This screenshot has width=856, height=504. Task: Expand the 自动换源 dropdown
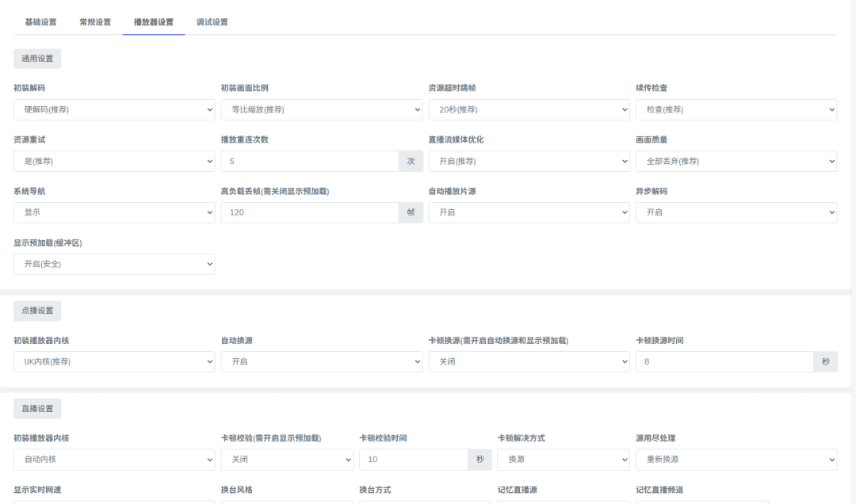(x=322, y=361)
